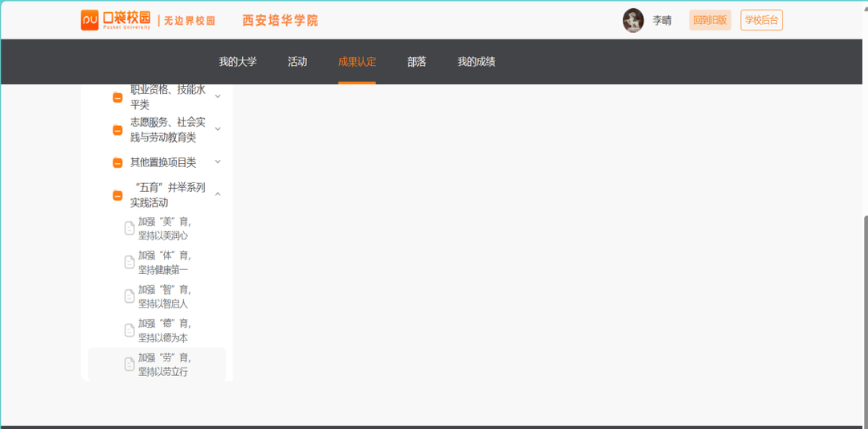Click folder icon beside "五育"并举系列实践活动
The width and height of the screenshot is (868, 429).
pos(117,195)
